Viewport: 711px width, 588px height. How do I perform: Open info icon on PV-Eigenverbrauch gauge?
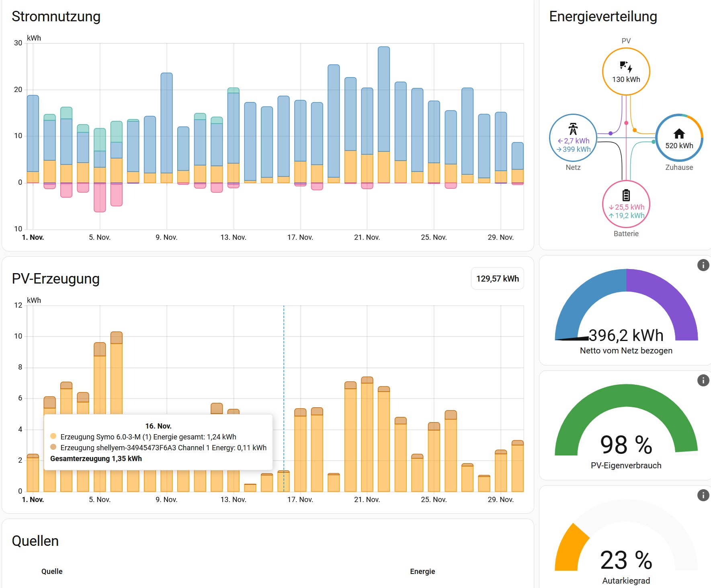coord(703,380)
